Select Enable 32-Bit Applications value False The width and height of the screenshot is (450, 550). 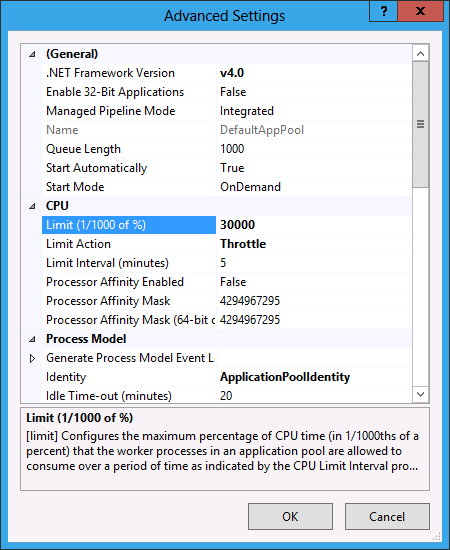tap(233, 92)
